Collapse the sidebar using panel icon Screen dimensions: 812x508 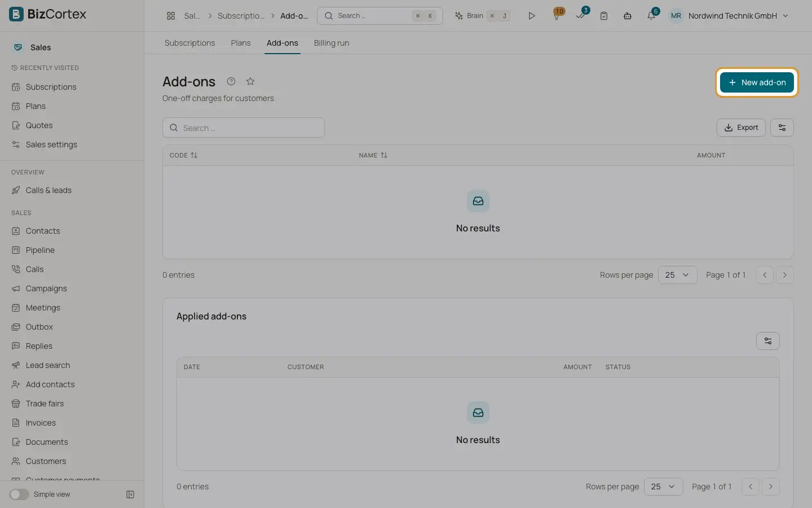pos(130,494)
